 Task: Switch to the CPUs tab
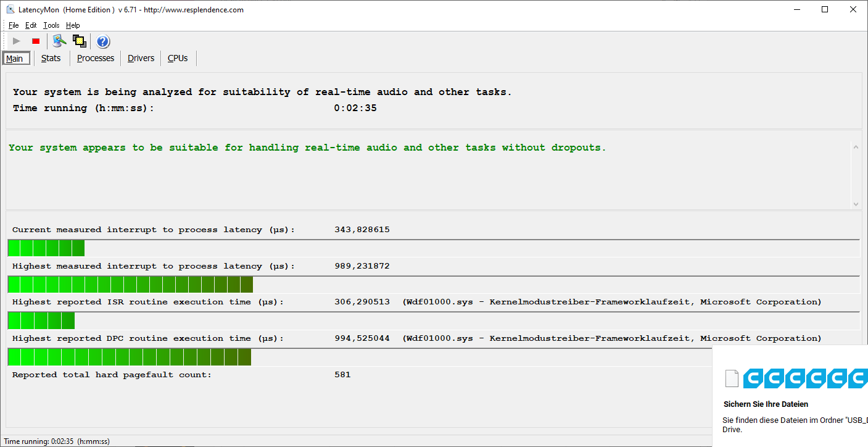click(178, 58)
